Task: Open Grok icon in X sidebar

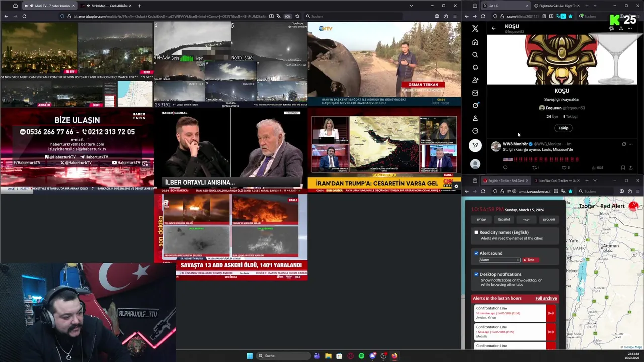Action: click(475, 105)
